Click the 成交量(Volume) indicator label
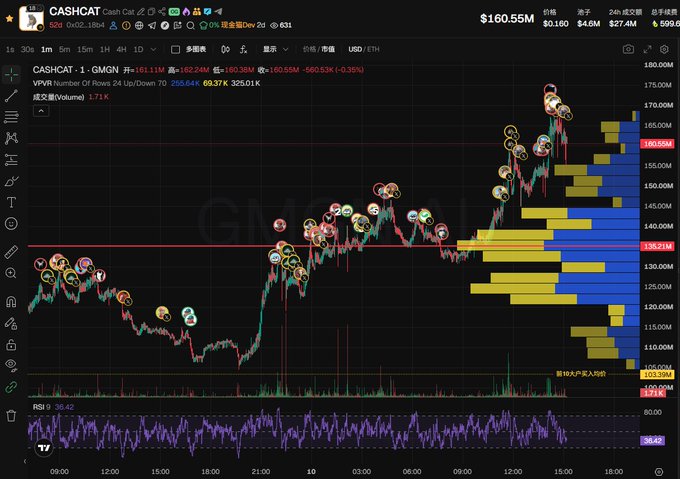 tap(59, 97)
